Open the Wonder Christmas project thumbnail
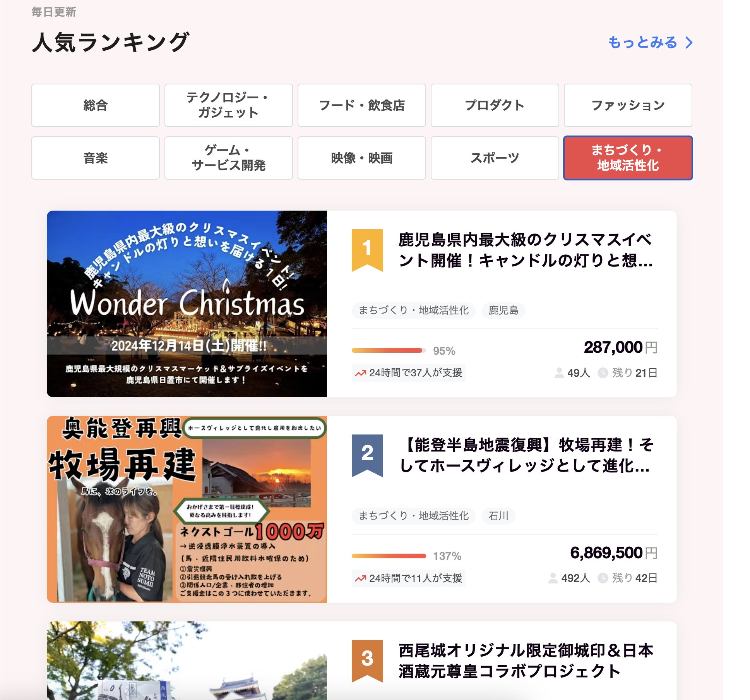750x700 pixels. pos(187,304)
